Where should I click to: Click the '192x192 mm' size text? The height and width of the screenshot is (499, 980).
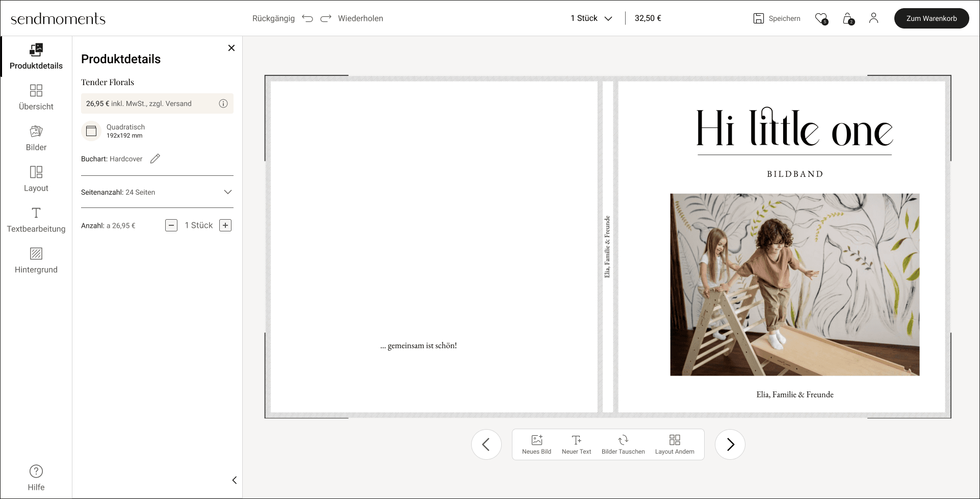click(124, 136)
